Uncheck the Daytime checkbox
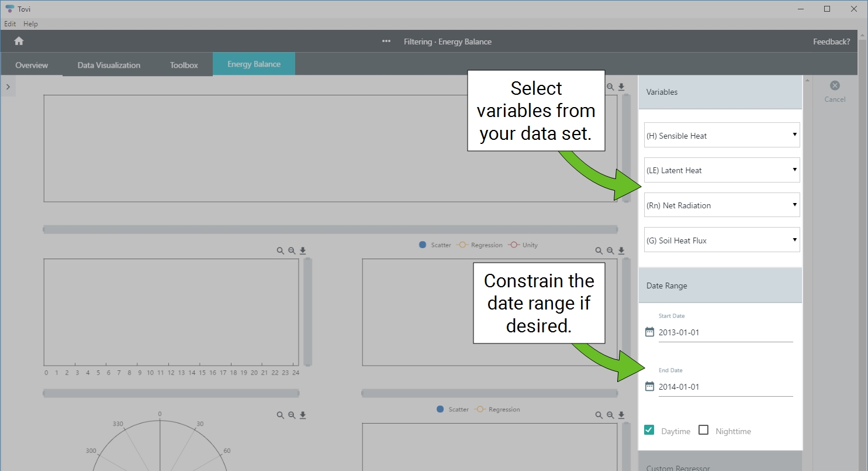 (x=649, y=430)
